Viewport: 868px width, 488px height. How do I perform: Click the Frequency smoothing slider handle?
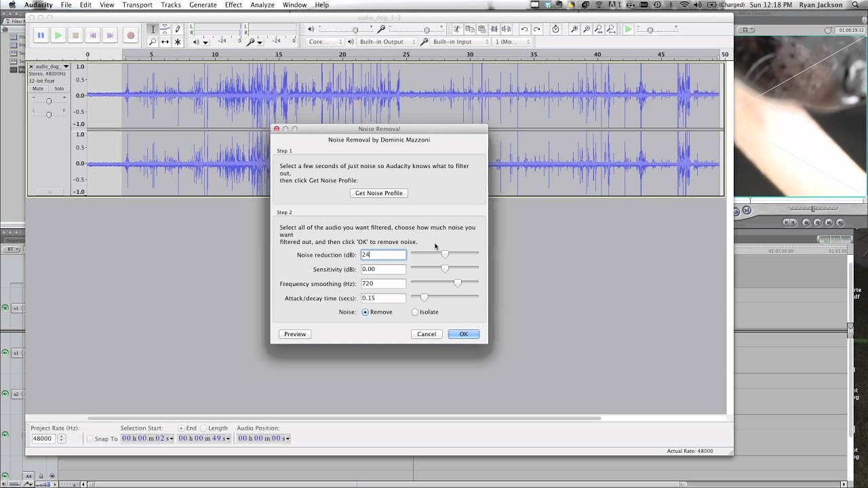(458, 283)
